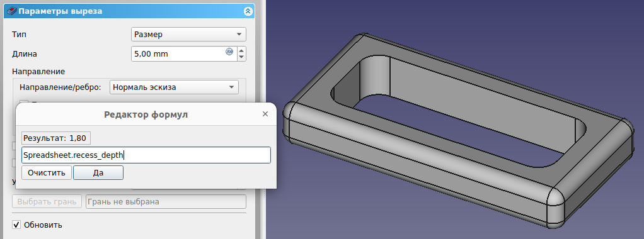Toggle the Обновить checkbox
This screenshot has width=644, height=239.
coord(16,225)
